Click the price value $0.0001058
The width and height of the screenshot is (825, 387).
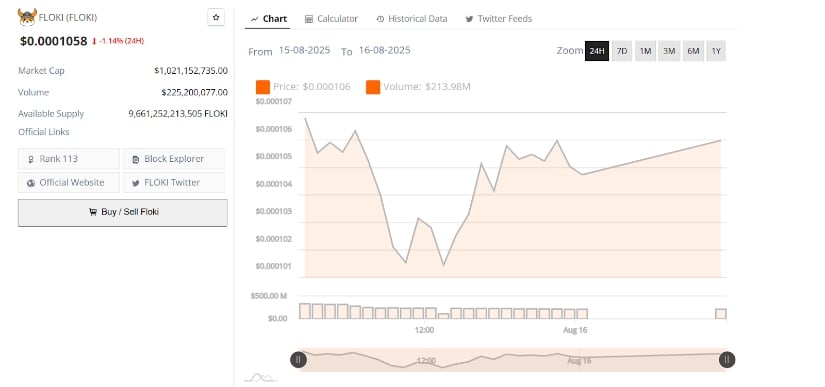pos(54,41)
